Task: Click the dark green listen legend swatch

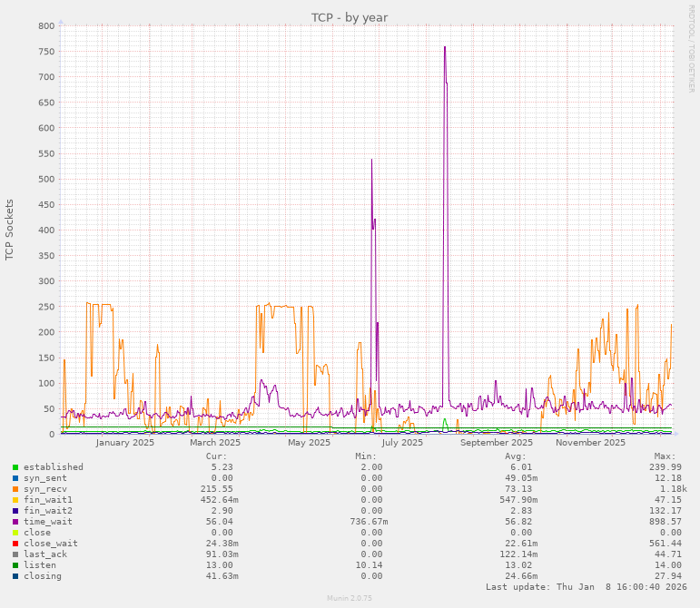Action: tap(15, 565)
